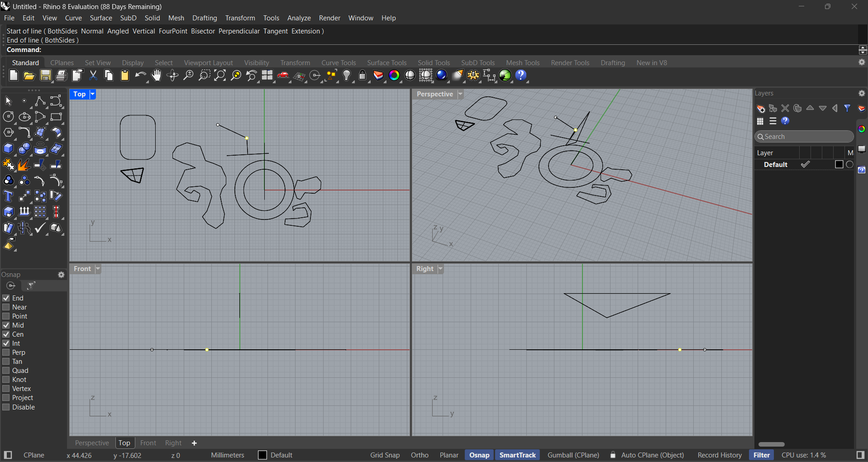Click the New Layer icon
The width and height of the screenshot is (868, 462).
click(761, 109)
